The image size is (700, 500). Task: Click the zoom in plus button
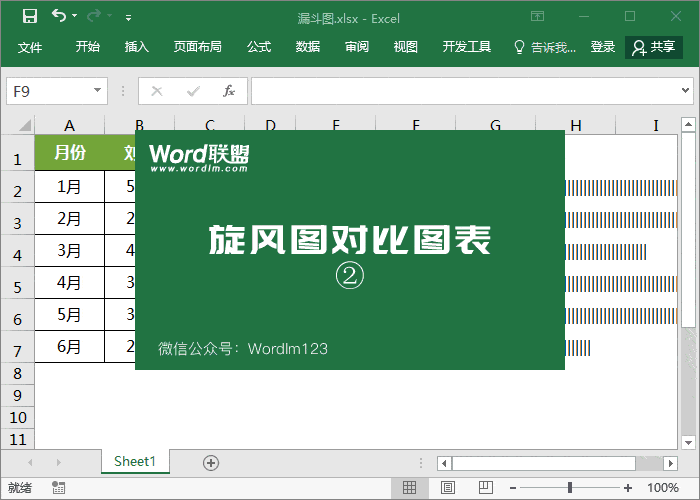[628, 488]
